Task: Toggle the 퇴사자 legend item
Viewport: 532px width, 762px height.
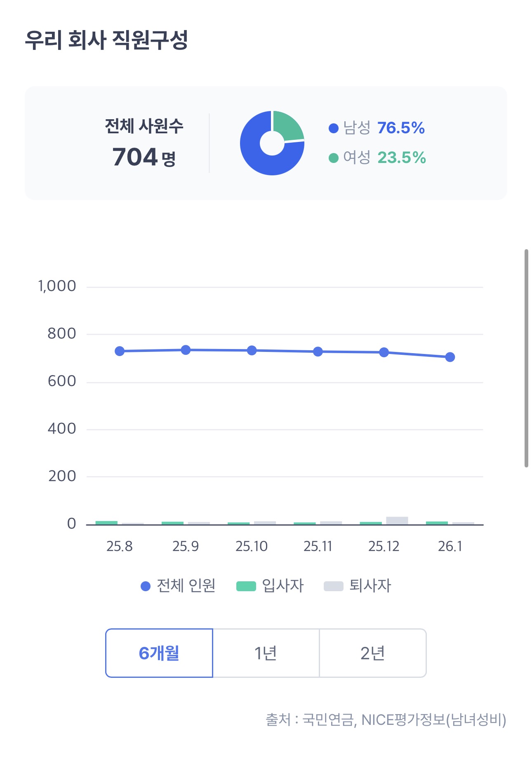Action: 358,586
